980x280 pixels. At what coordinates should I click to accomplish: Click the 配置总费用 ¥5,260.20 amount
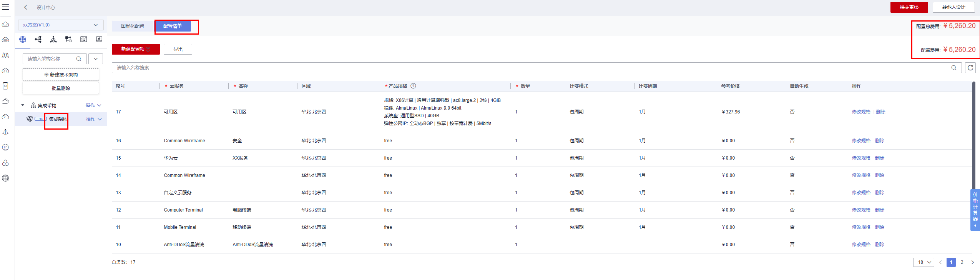coord(959,26)
